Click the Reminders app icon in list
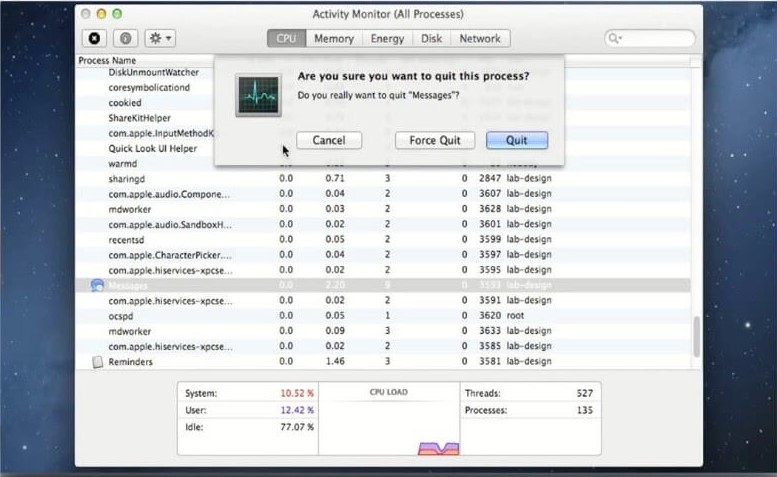 click(98, 362)
